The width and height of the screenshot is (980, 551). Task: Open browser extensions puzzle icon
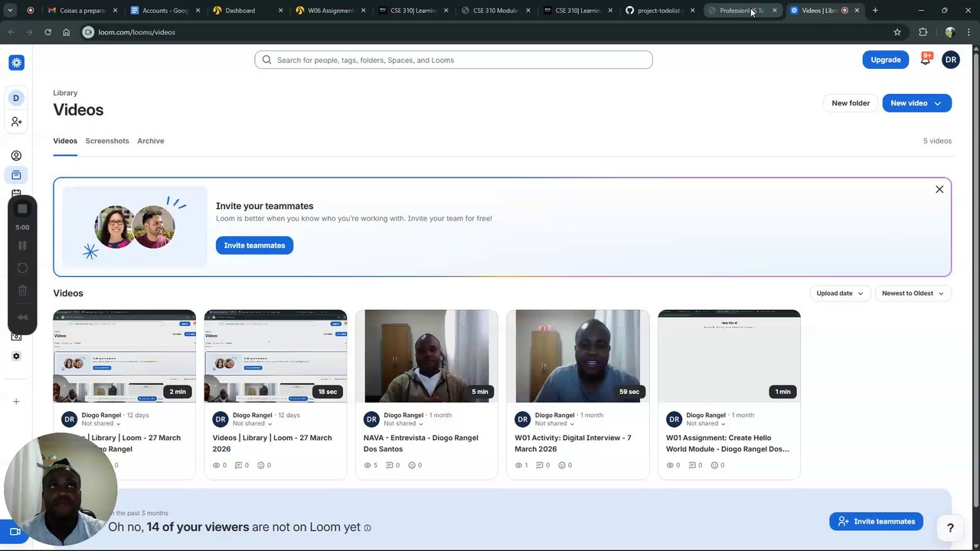[x=923, y=32]
